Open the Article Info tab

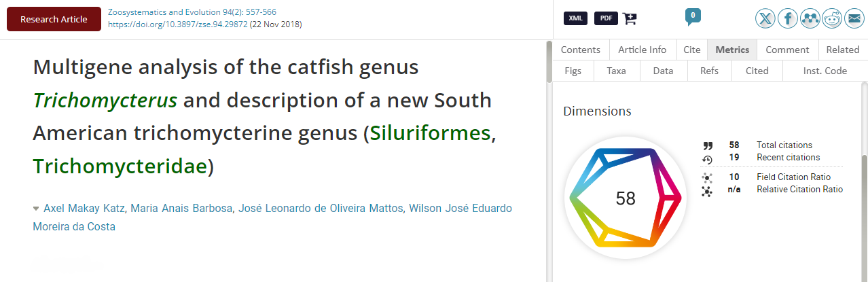643,50
